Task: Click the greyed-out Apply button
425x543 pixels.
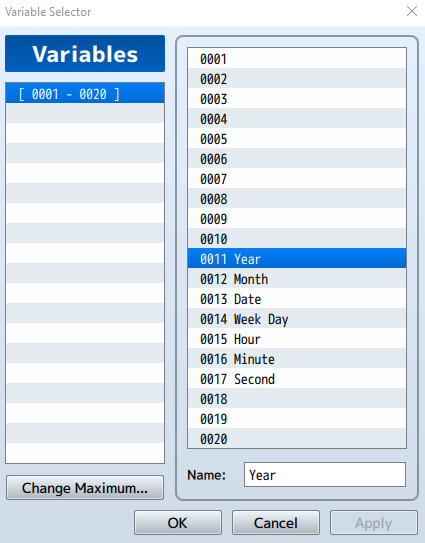Action: click(374, 523)
